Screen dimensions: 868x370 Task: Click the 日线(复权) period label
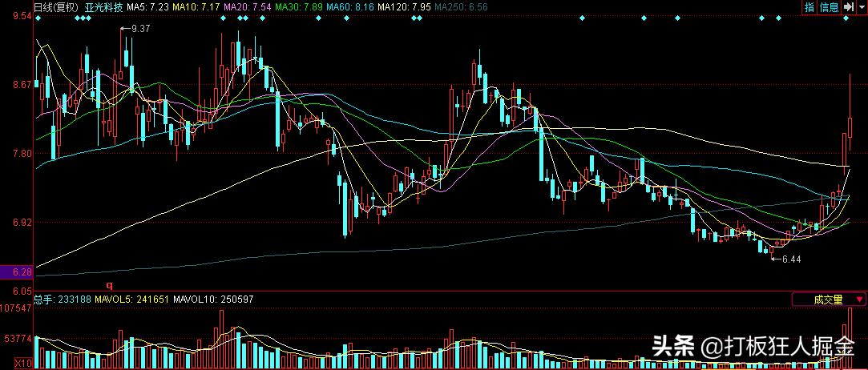(x=55, y=7)
